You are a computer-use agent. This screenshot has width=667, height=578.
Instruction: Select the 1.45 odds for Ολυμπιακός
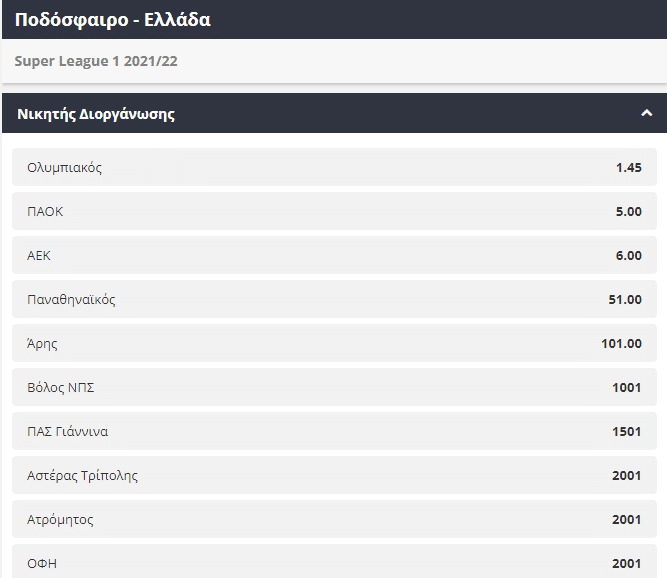tap(628, 167)
